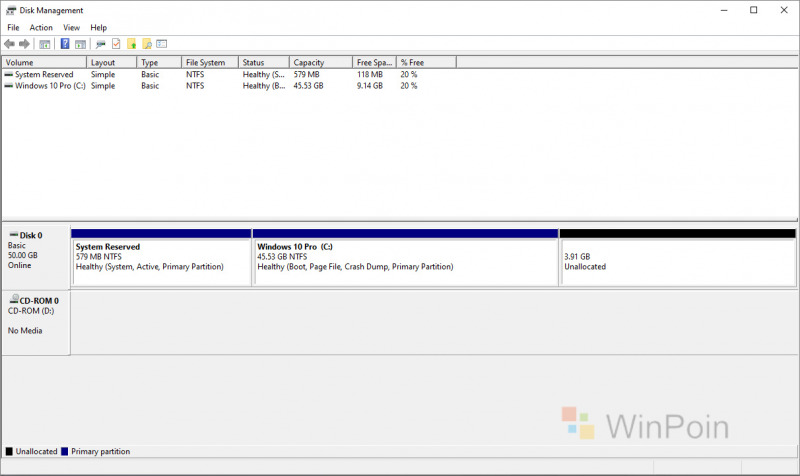Click Disk Management title bar app icon
This screenshot has height=476, width=800.
coord(11,10)
